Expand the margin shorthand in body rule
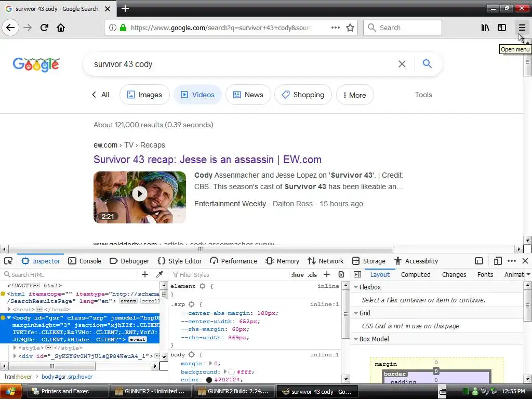Screen dimensions: 532x399 click(210, 363)
